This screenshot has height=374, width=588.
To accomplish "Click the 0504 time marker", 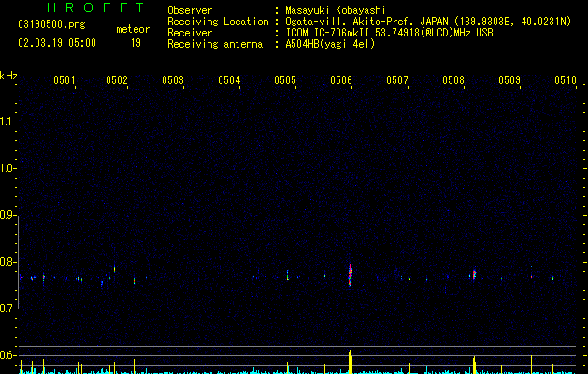I will pos(229,80).
